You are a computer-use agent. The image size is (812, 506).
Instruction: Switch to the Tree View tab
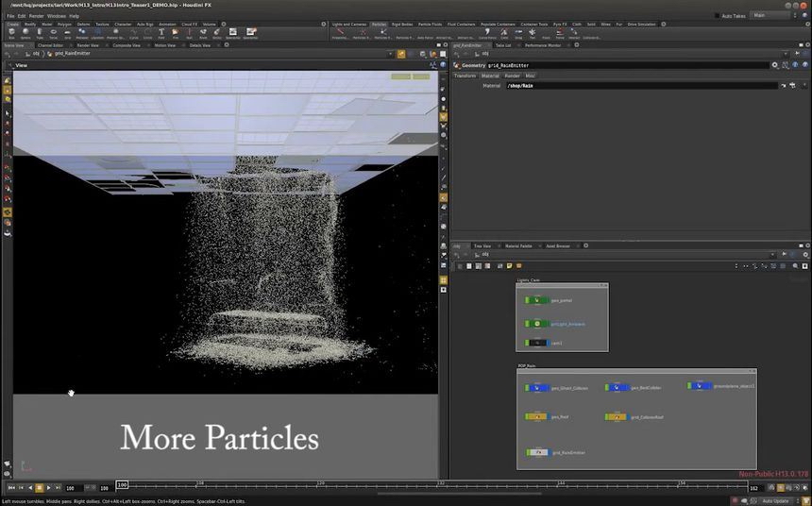(x=482, y=245)
